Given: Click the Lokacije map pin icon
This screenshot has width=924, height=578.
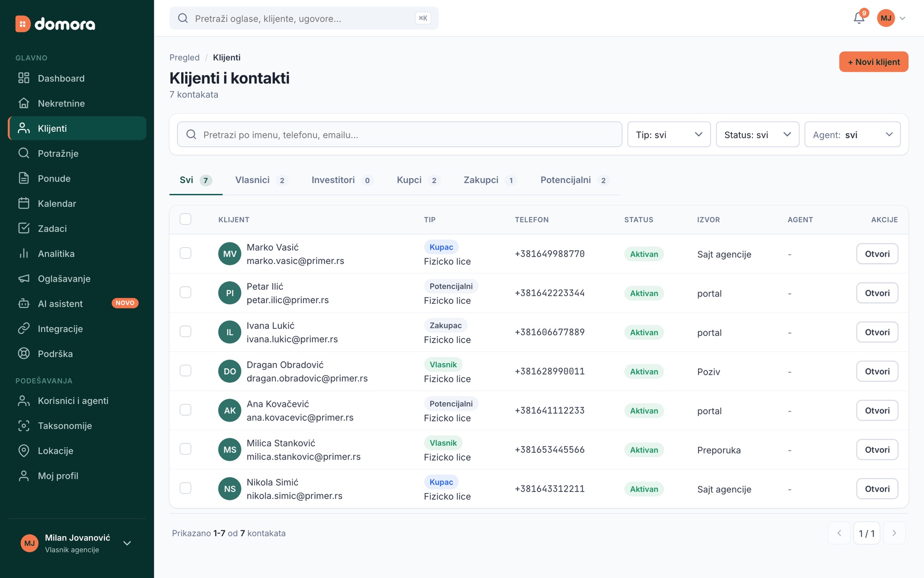Looking at the screenshot, I should [x=24, y=450].
